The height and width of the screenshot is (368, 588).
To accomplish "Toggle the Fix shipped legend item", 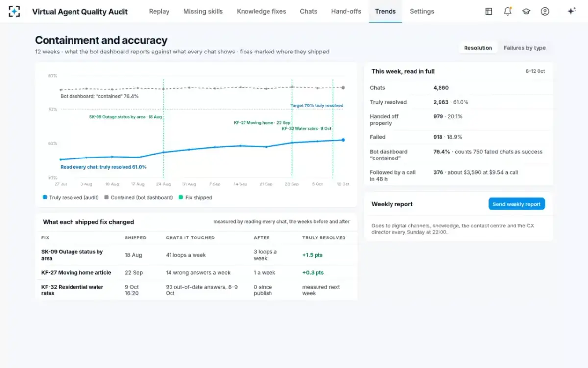I will (x=196, y=197).
